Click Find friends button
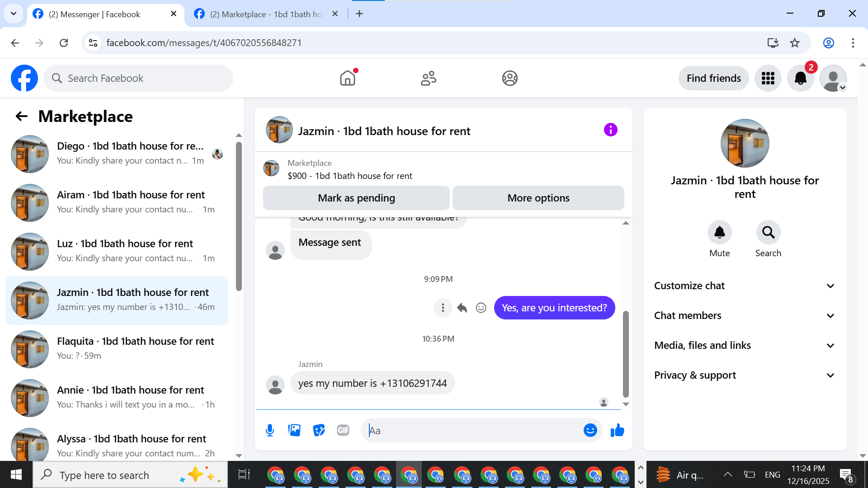The height and width of the screenshot is (488, 868). pos(713,78)
